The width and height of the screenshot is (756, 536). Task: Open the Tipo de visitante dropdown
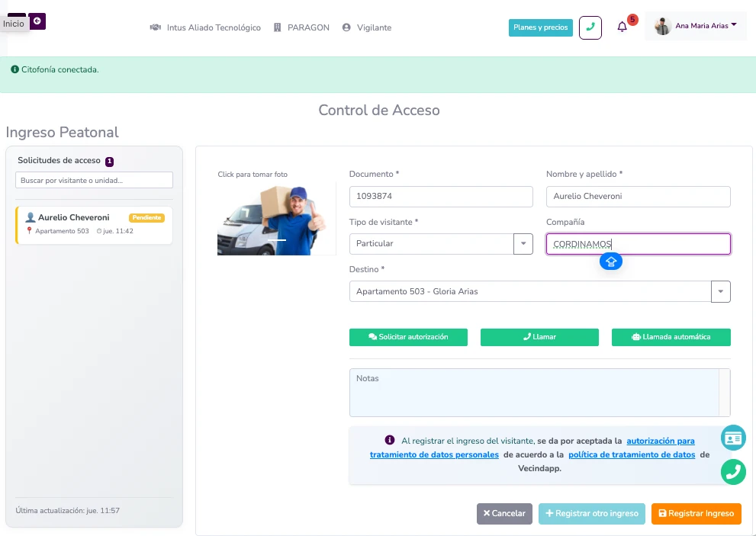coord(523,244)
